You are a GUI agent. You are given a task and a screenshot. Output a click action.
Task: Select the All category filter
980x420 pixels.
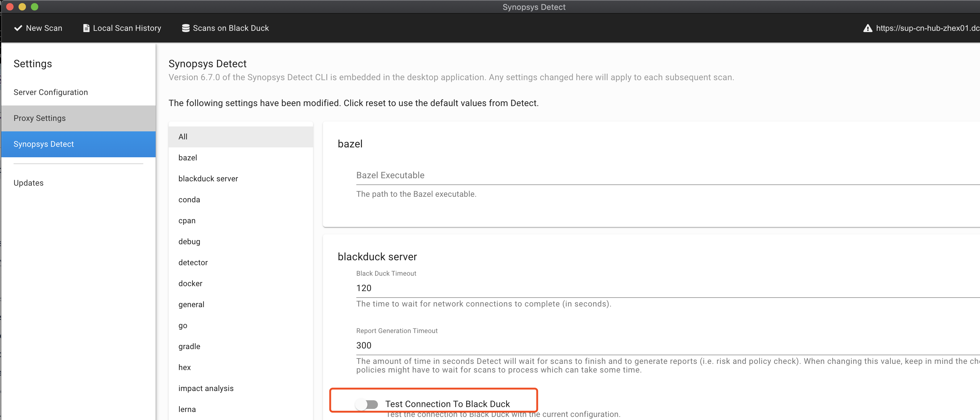pos(183,137)
